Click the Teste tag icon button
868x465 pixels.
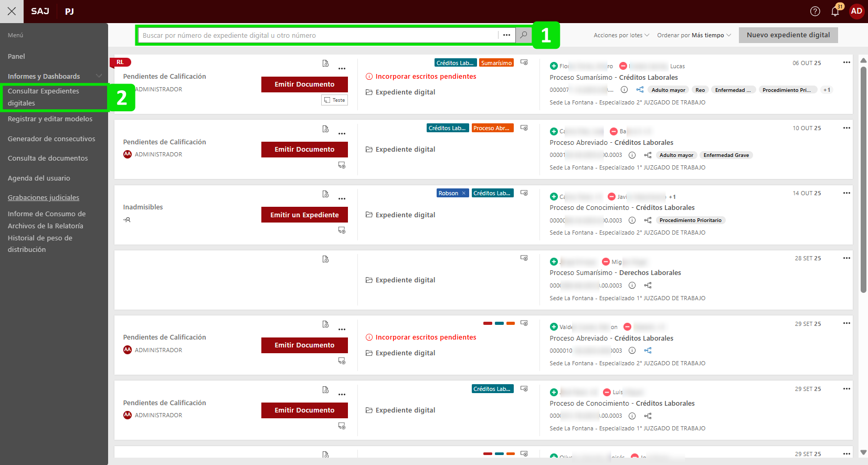point(334,100)
